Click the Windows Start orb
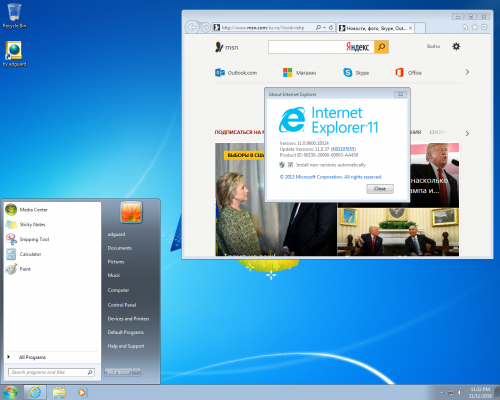 click(10, 392)
